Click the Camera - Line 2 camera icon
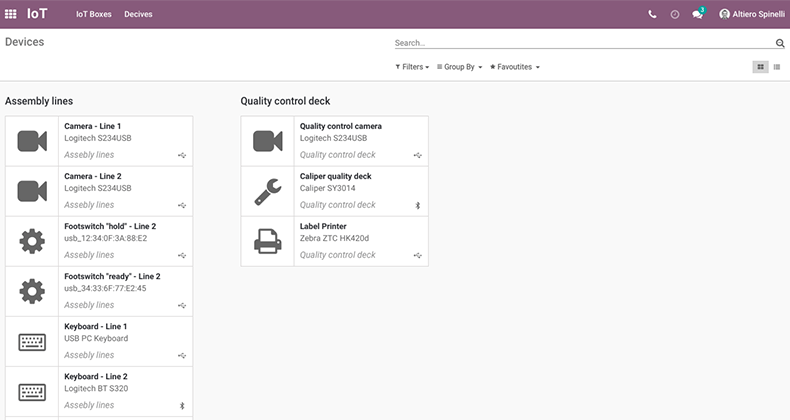Viewport: 790px width, 420px height. [x=32, y=191]
